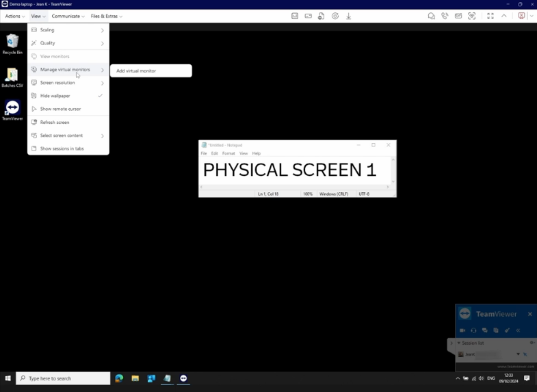The height and width of the screenshot is (392, 537).
Task: Click the download arrow icon in toolbar
Action: point(348,16)
